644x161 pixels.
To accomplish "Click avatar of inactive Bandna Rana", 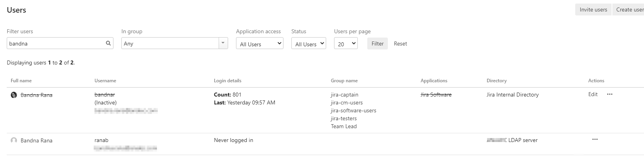I will click(14, 95).
